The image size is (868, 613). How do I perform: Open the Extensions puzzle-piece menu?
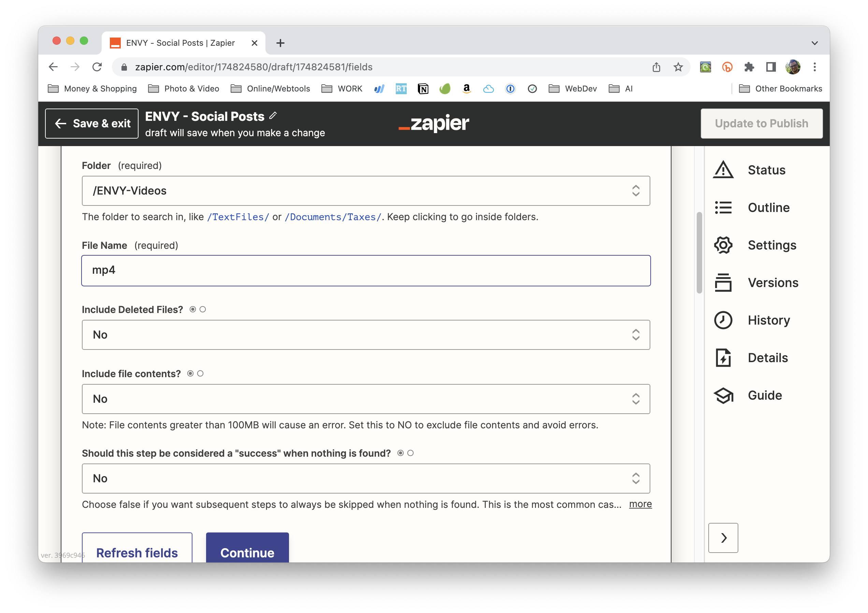749,67
